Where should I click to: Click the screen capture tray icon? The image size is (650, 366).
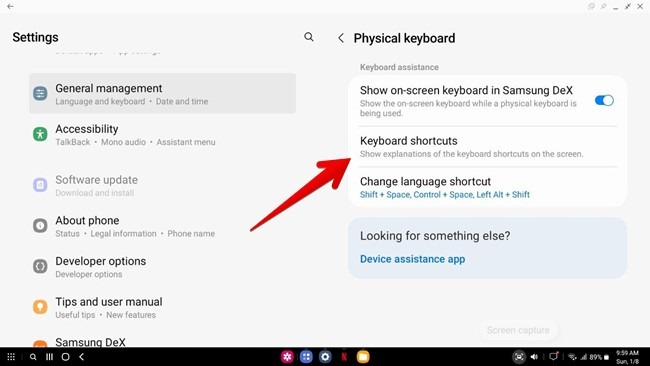click(x=519, y=357)
